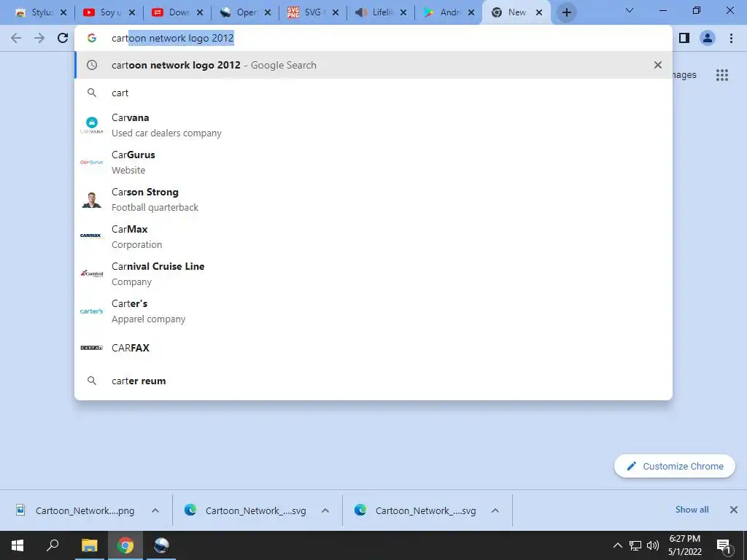This screenshot has width=747, height=560.
Task: Click the Chrome taskbar icon
Action: click(125, 545)
